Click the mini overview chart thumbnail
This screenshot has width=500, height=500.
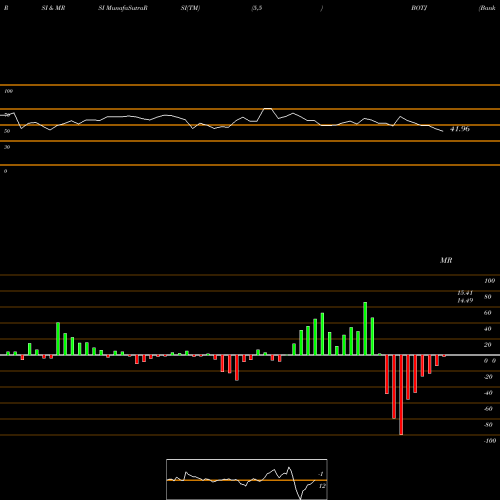pos(247,479)
